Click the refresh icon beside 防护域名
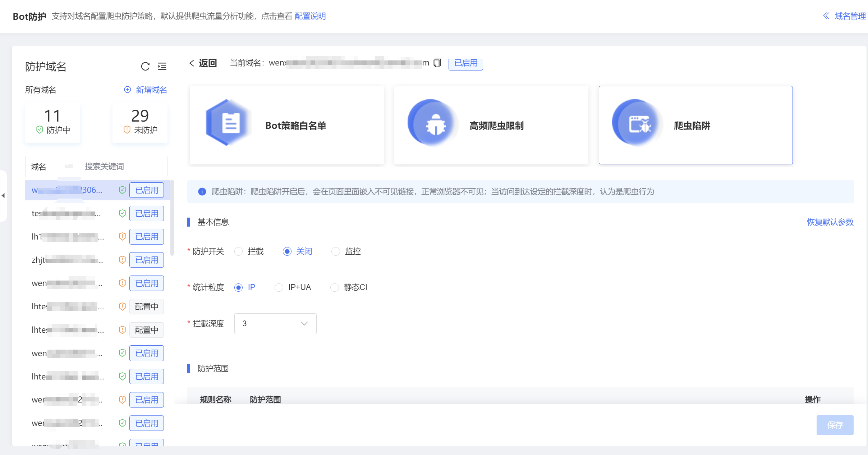The width and height of the screenshot is (868, 455). pyautogui.click(x=145, y=67)
